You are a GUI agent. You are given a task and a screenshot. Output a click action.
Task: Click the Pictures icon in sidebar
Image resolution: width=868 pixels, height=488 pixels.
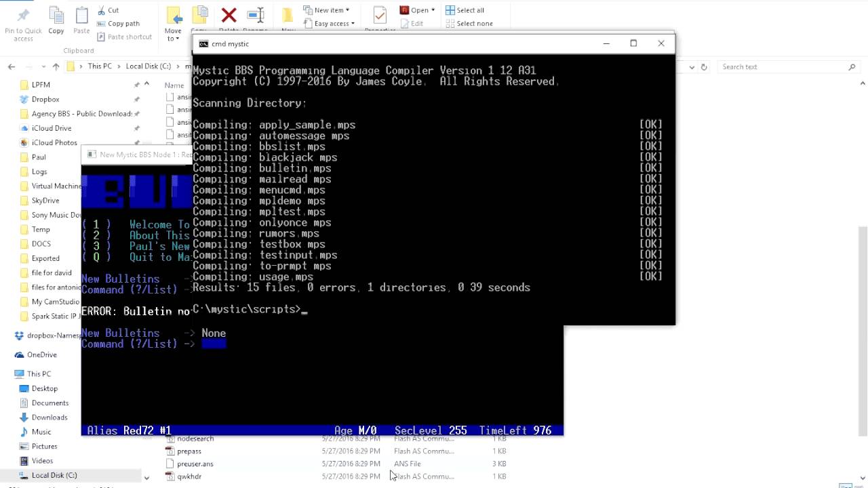(x=24, y=447)
